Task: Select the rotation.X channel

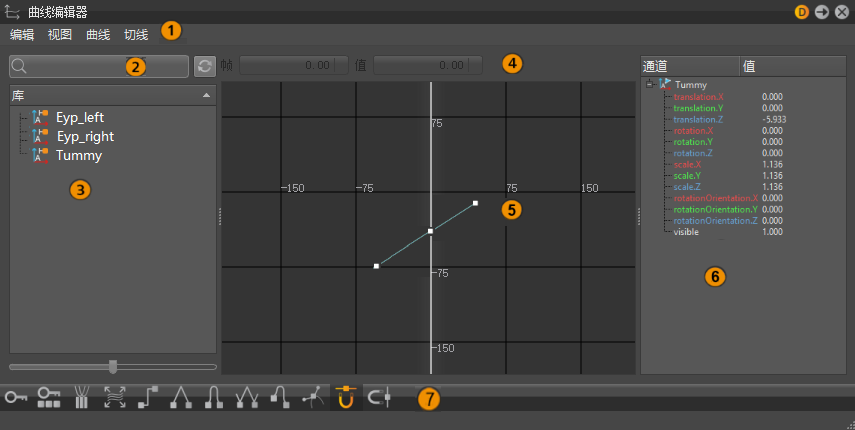Action: point(693,131)
